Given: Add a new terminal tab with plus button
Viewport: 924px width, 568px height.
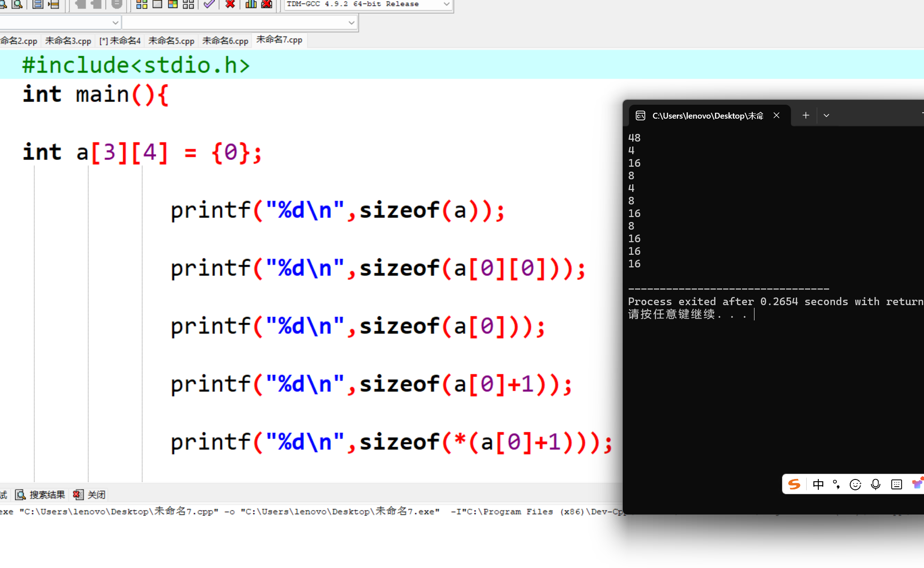Looking at the screenshot, I should (806, 115).
